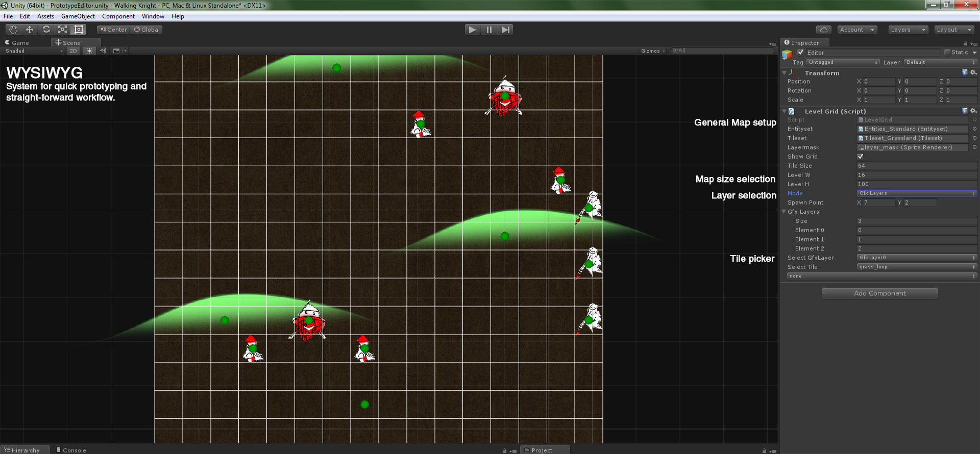Select the Rotate tool

pyautogui.click(x=46, y=30)
